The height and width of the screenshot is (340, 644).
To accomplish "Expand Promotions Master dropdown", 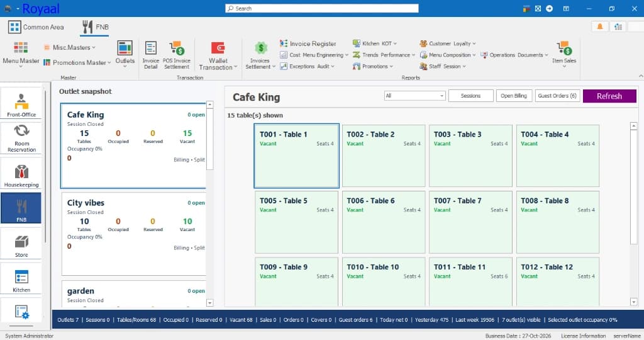I will (x=77, y=62).
